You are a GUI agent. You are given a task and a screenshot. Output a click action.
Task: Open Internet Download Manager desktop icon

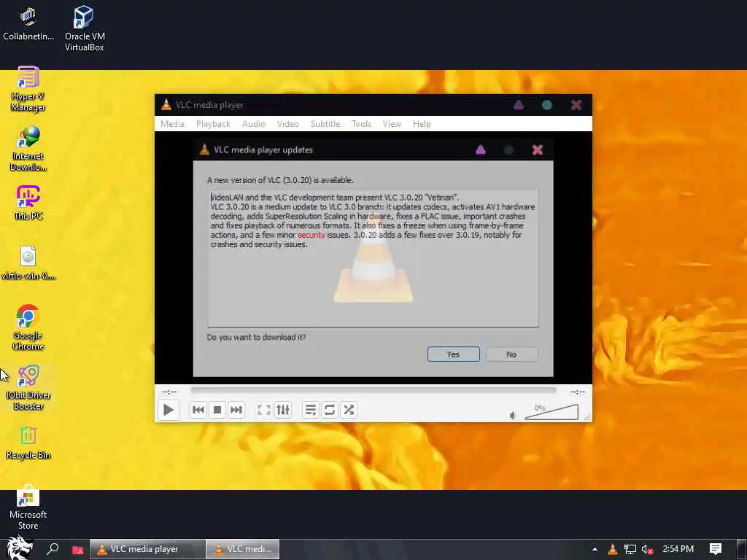click(28, 149)
